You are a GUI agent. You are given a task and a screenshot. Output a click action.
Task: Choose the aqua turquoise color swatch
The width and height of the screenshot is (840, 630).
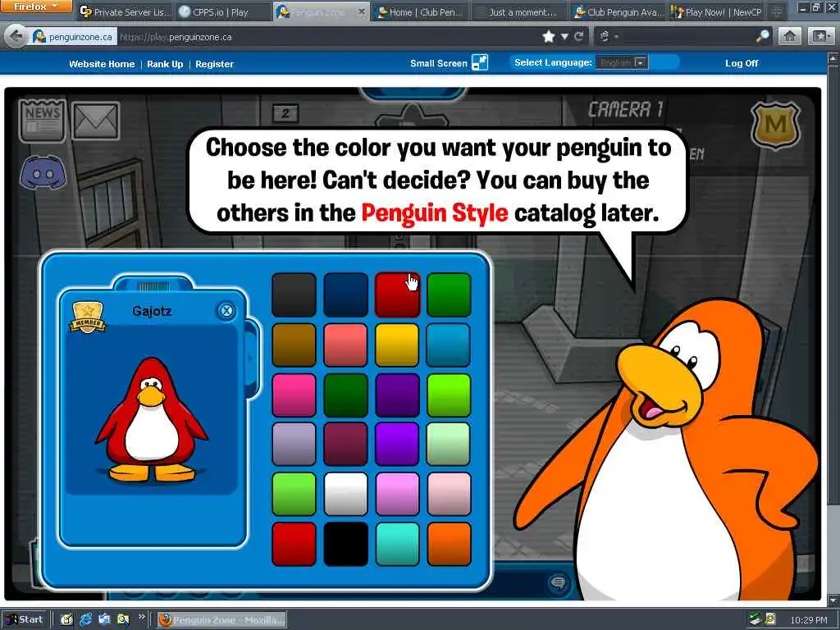click(x=397, y=544)
